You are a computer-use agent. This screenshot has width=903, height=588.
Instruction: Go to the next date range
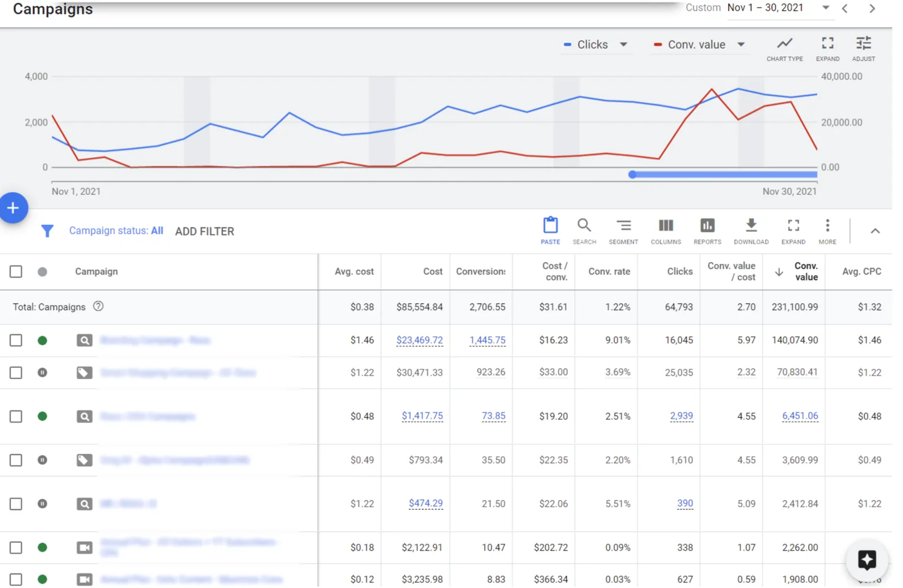pos(872,8)
